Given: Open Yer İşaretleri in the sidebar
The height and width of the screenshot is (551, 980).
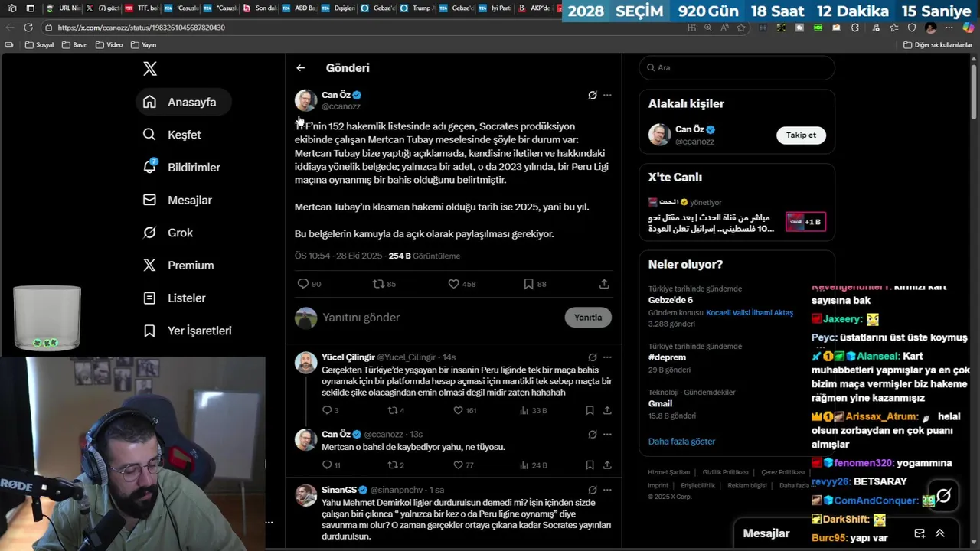Looking at the screenshot, I should click(x=188, y=331).
